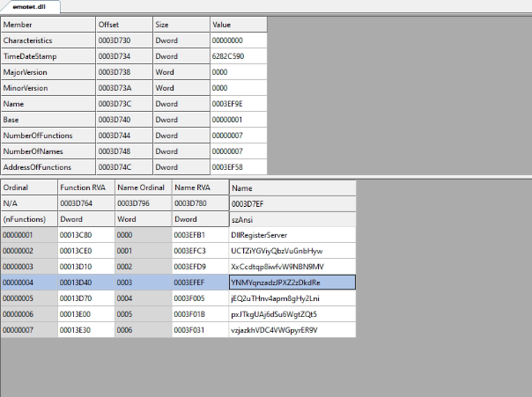Click the Name RVA column header
532x397 pixels.
(x=201, y=187)
